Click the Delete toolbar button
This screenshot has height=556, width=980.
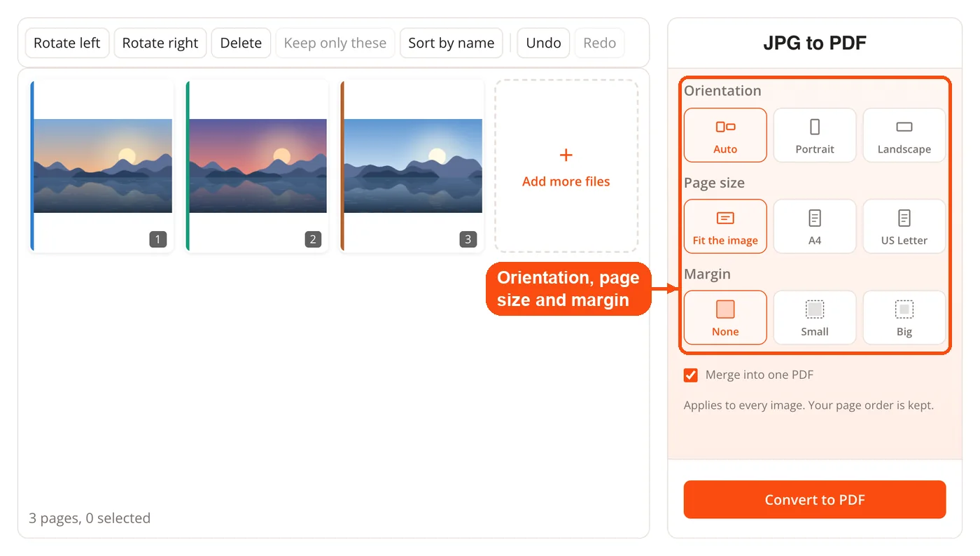coord(241,43)
